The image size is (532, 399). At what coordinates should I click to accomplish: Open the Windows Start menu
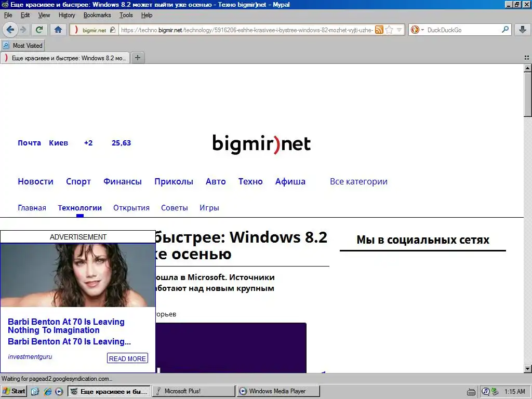[14, 391]
